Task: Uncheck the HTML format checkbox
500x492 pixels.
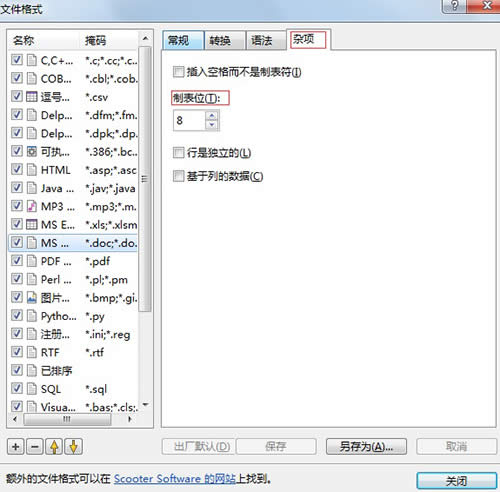Action: click(17, 169)
